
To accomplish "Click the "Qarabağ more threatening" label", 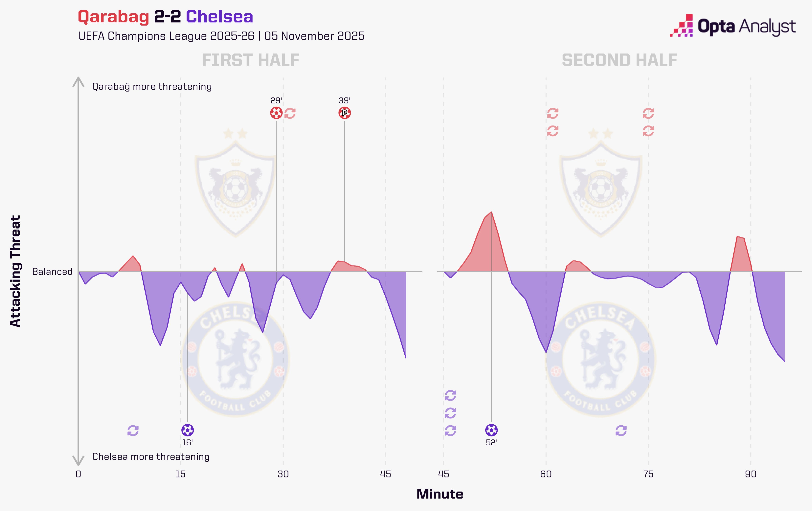I will tap(152, 87).
